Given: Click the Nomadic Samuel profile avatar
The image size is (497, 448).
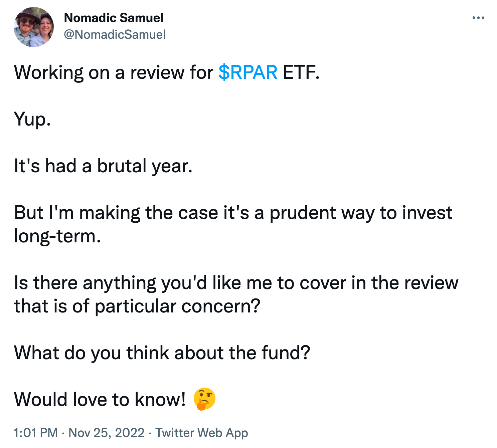Looking at the screenshot, I should [34, 27].
